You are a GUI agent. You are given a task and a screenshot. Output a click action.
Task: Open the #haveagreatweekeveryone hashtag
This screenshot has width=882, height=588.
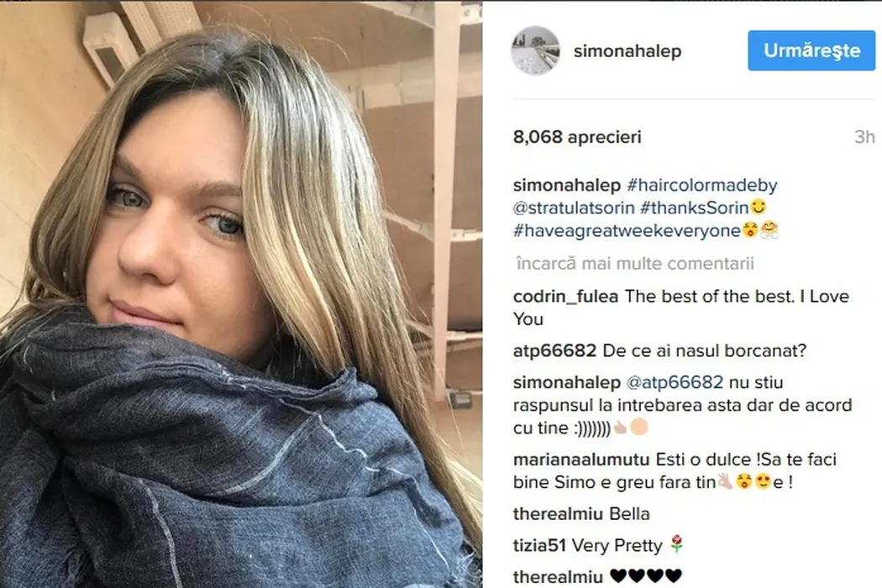pos(627,231)
